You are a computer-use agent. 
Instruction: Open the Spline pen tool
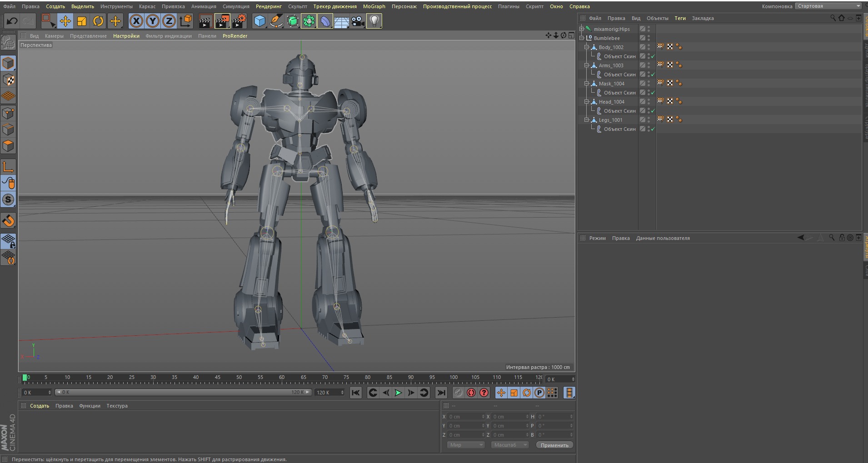(276, 21)
